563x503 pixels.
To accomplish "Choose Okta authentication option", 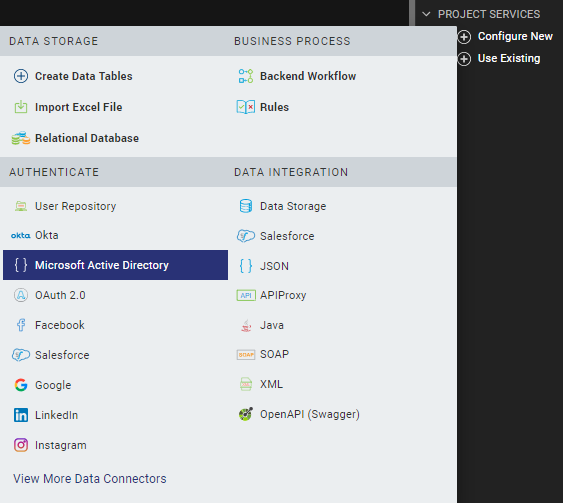I will point(47,235).
